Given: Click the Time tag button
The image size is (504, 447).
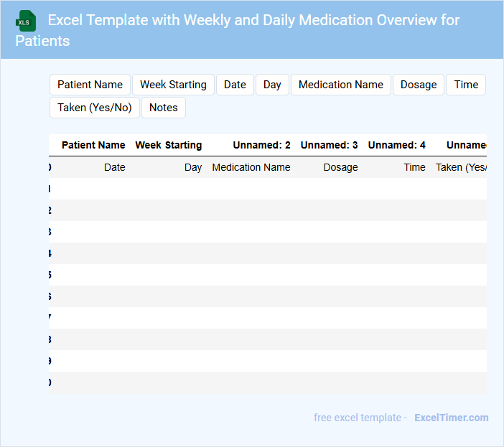Looking at the screenshot, I should 466,85.
